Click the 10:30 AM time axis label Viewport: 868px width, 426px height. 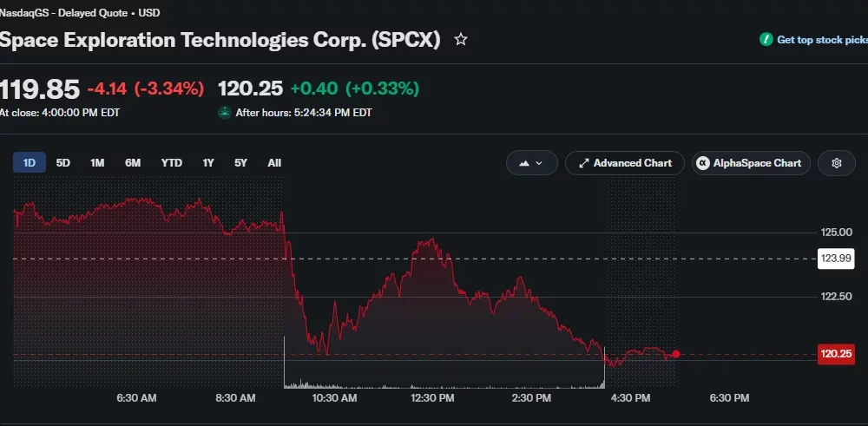(335, 397)
